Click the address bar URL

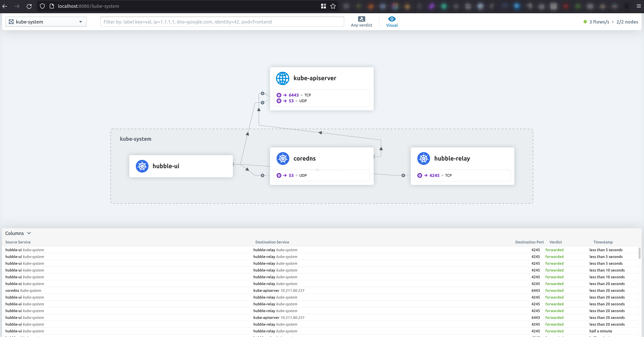pyautogui.click(x=88, y=6)
